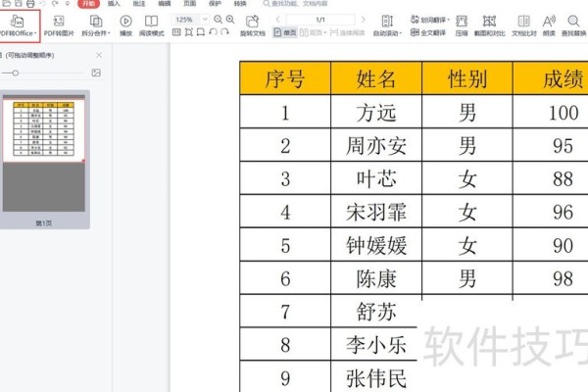Click the open folder icon in quick access
Screen dimensions: 588x392
coord(7,4)
